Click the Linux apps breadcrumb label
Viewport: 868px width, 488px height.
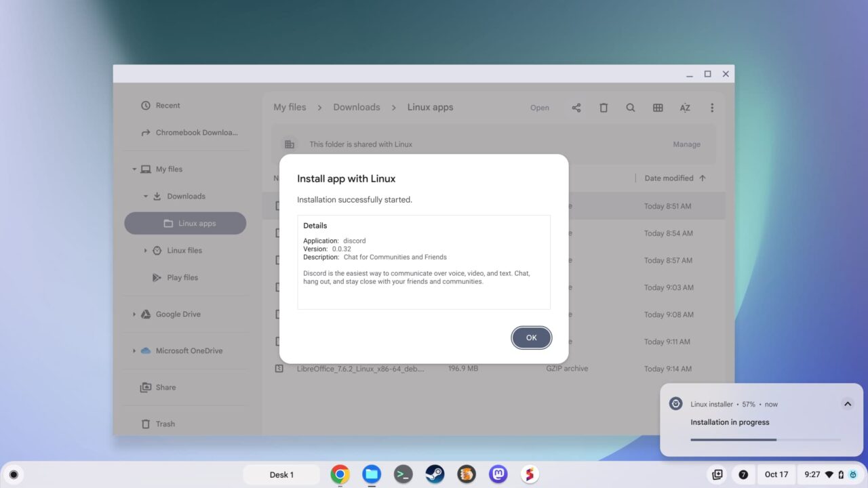430,107
